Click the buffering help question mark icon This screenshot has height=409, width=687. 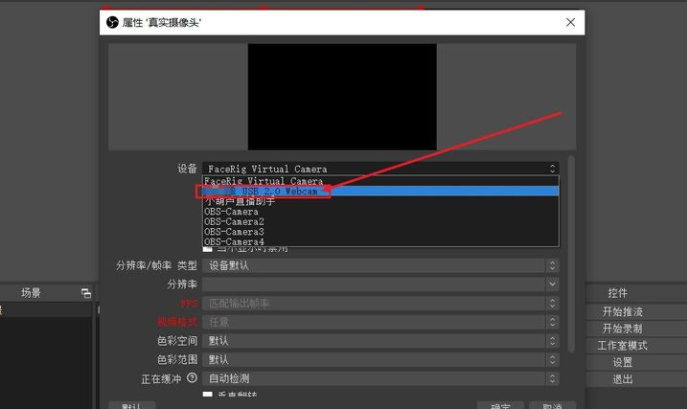pos(192,379)
